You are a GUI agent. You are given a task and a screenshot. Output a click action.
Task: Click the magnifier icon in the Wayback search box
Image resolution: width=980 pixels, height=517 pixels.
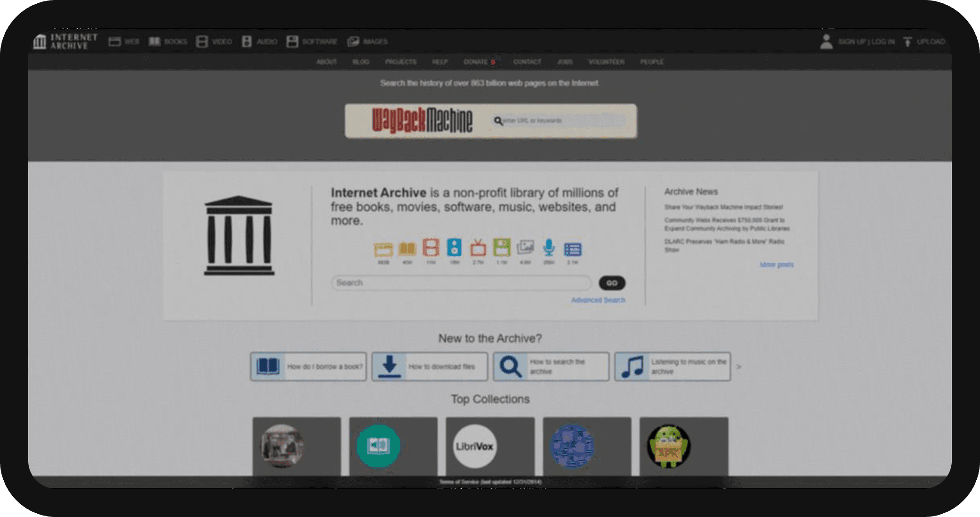point(498,121)
